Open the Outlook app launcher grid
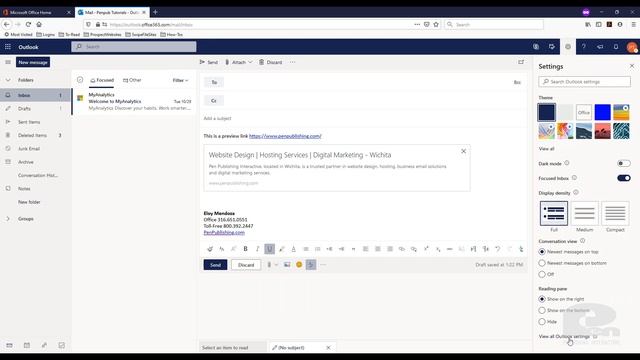The image size is (640, 360). 8,47
